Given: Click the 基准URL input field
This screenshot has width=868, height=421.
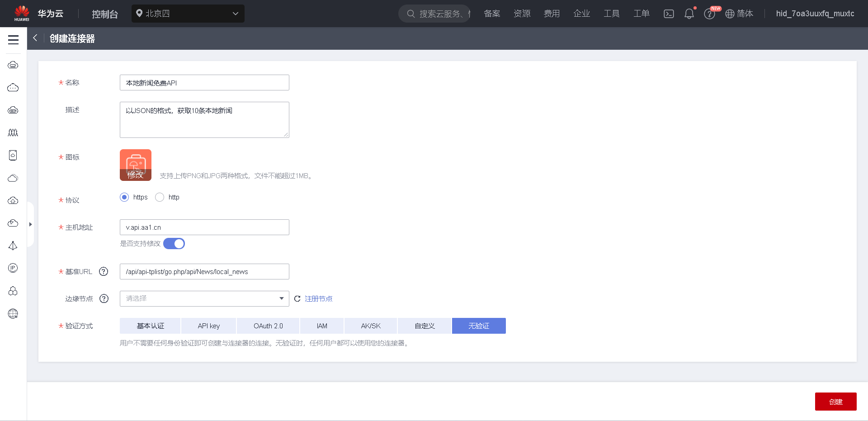Looking at the screenshot, I should coord(204,271).
